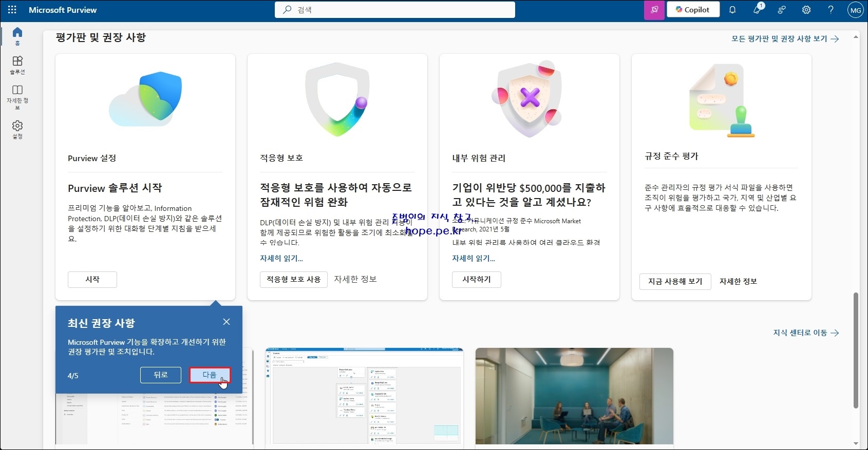This screenshot has width=868, height=450.
Task: Click the Purview 솔루션 시작 heading
Action: coord(115,188)
